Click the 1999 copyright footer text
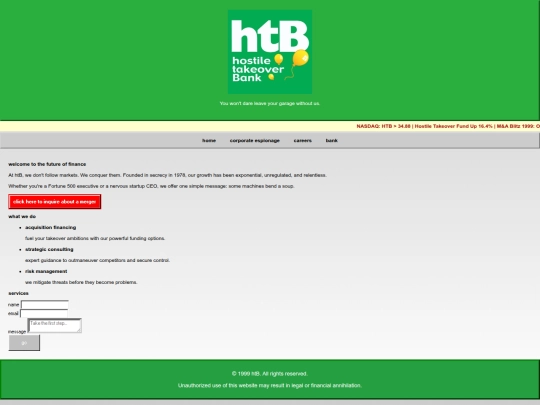Image resolution: width=540 pixels, height=405 pixels. tap(270, 374)
